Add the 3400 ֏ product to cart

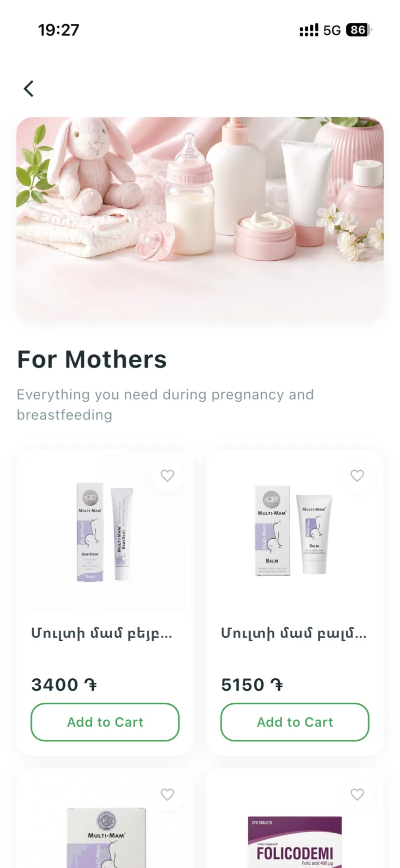click(105, 722)
